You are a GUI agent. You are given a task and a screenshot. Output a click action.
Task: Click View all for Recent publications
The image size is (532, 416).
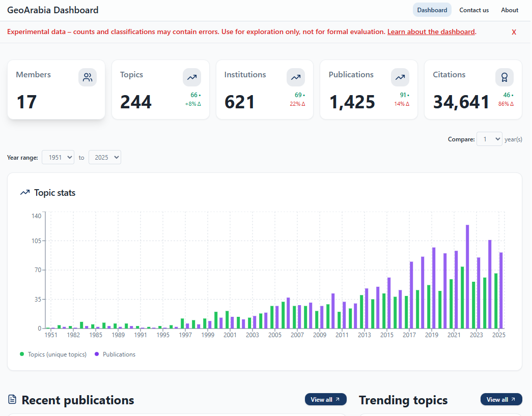click(325, 399)
